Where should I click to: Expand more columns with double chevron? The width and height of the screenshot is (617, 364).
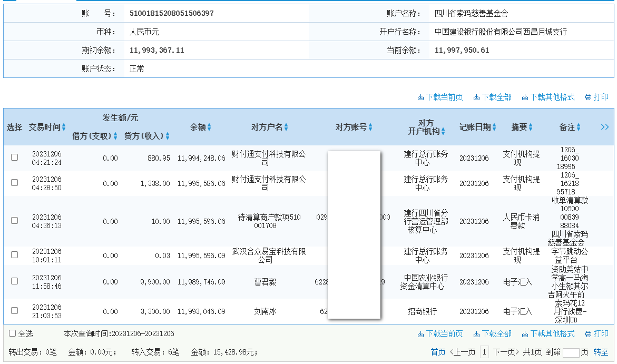605,127
